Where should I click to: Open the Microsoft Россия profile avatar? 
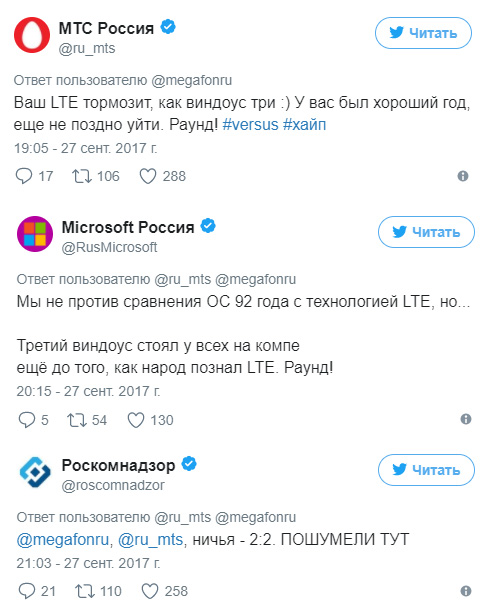[x=35, y=234]
